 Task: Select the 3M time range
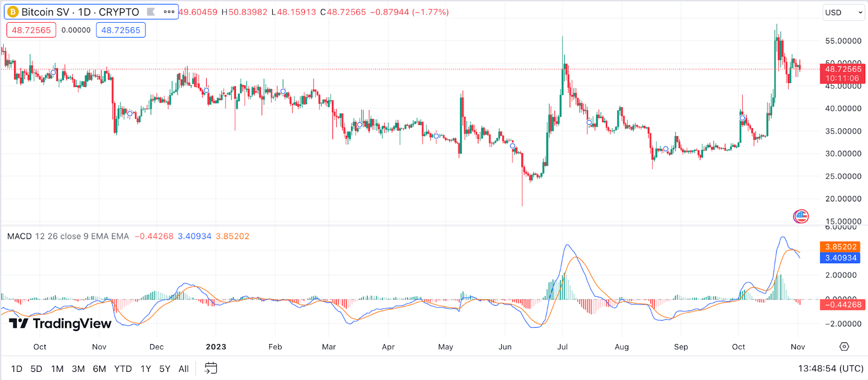(x=78, y=369)
